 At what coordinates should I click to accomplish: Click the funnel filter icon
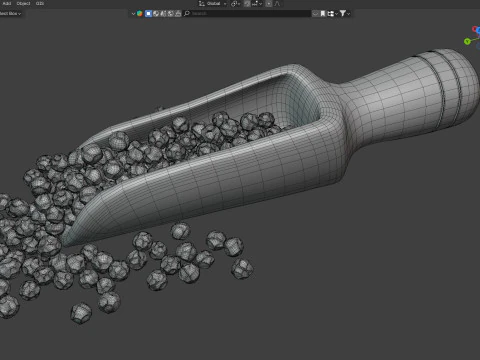343,14
